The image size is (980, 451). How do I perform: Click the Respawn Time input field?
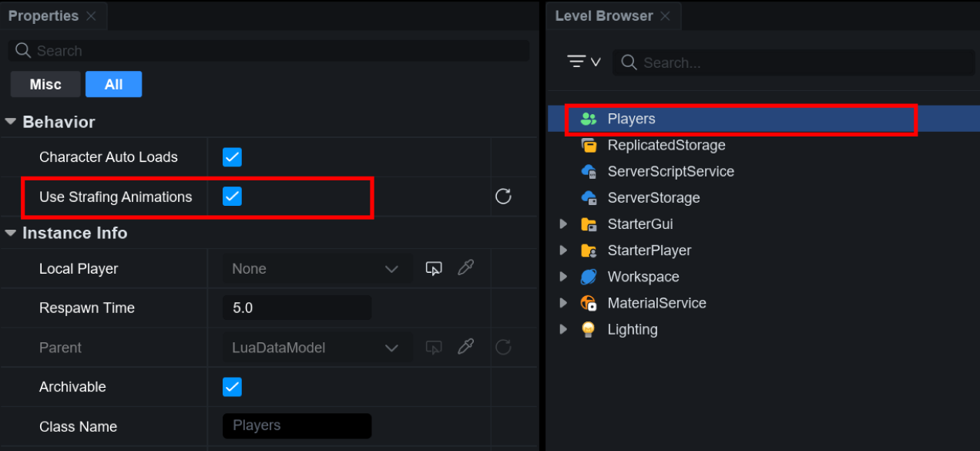297,308
